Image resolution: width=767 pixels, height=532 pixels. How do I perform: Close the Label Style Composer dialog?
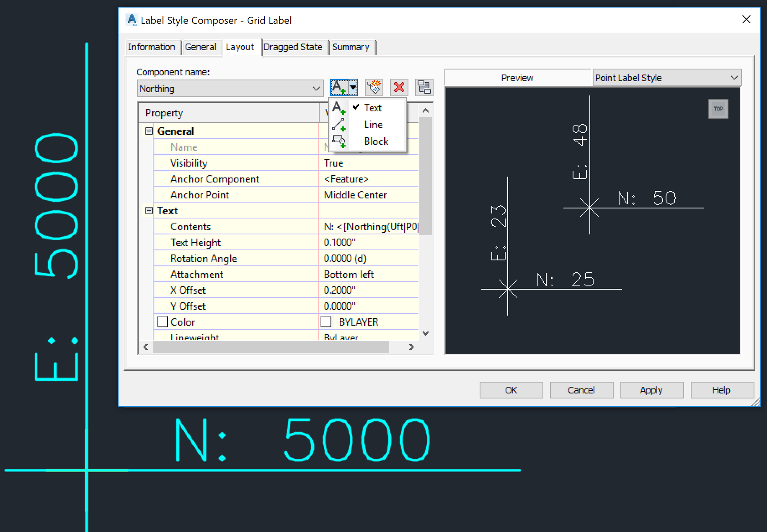[x=746, y=20]
